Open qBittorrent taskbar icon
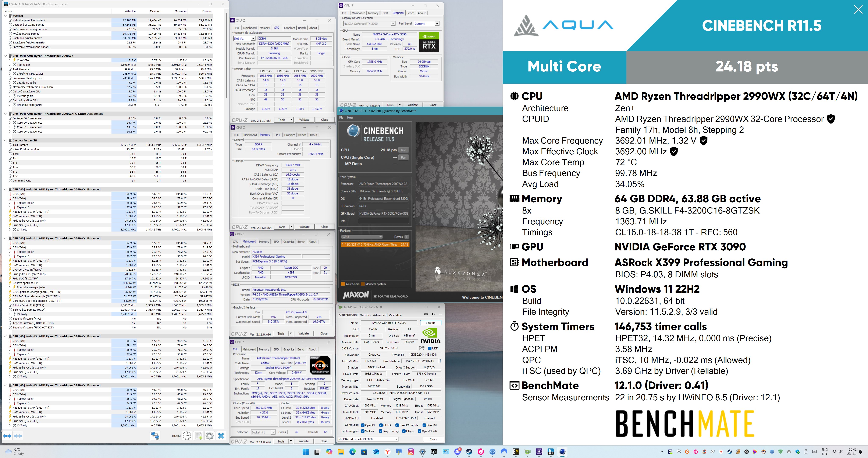 click(x=492, y=452)
